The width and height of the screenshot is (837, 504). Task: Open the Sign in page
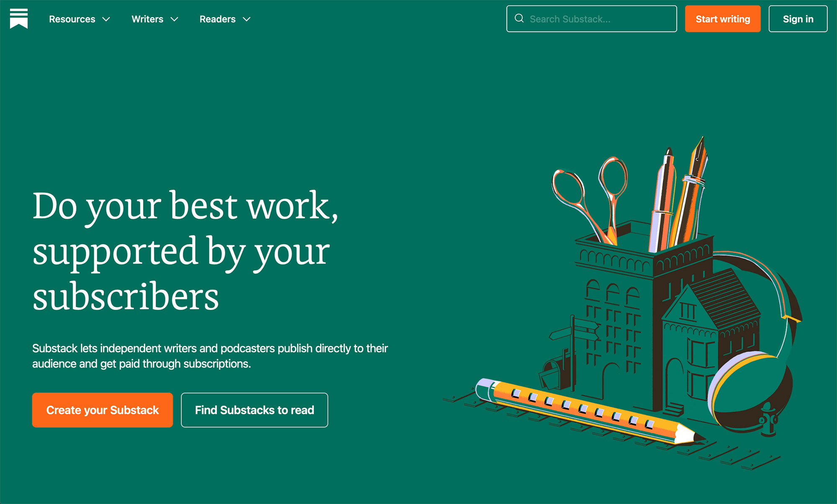click(x=798, y=19)
